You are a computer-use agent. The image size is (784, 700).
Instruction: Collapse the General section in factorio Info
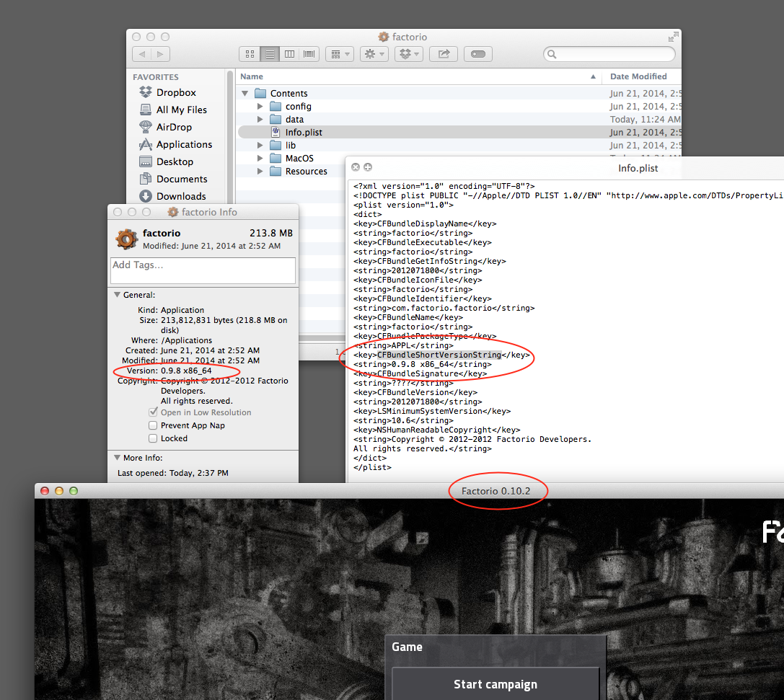pos(117,295)
